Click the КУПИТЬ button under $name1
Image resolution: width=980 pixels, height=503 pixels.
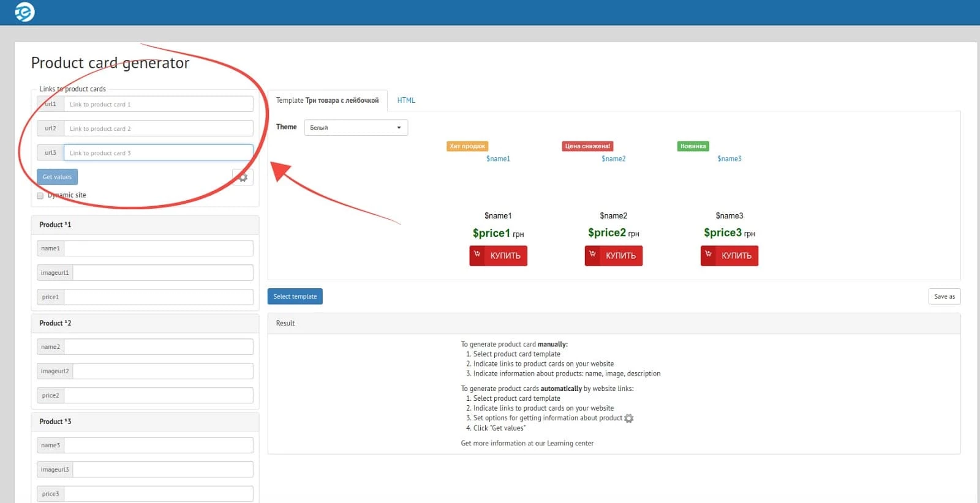499,255
